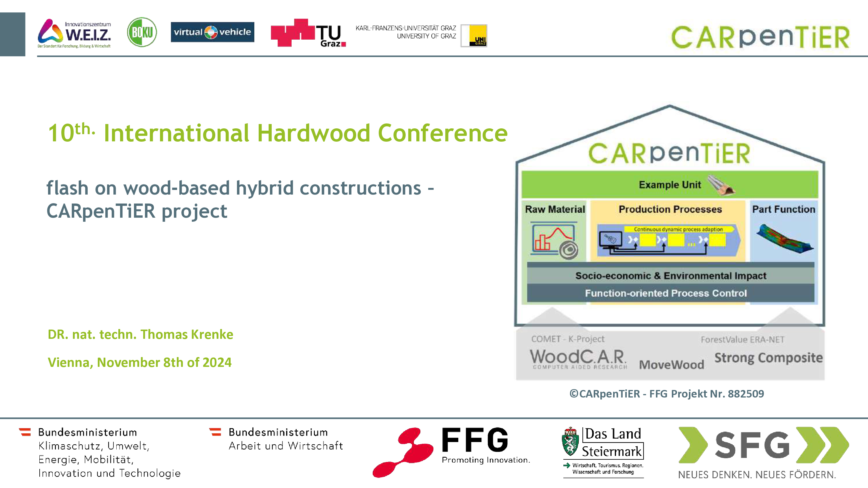Click "Raw Material" heading
The image size is (868, 488).
555,209
